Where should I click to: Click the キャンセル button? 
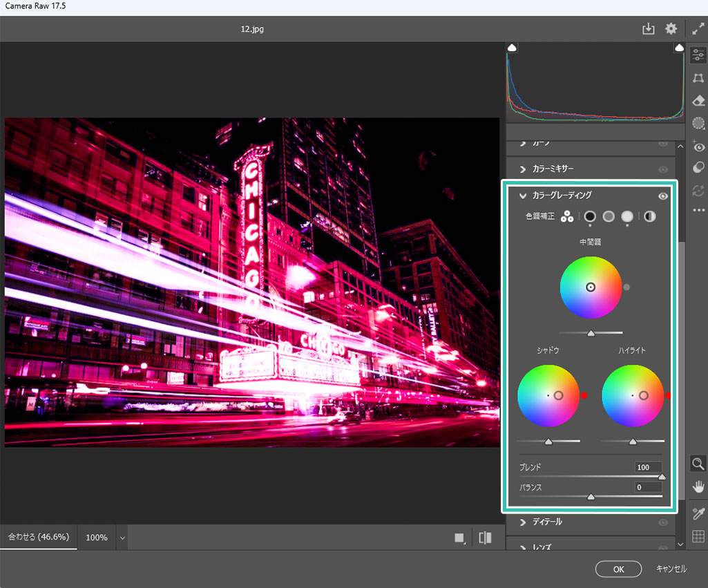point(671,569)
